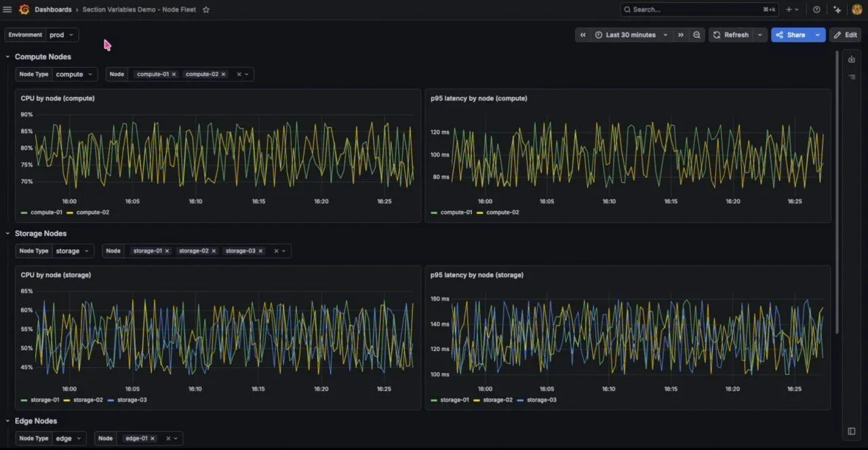Open the Node Type edge dropdown
This screenshot has width=868, height=450.
(69, 438)
